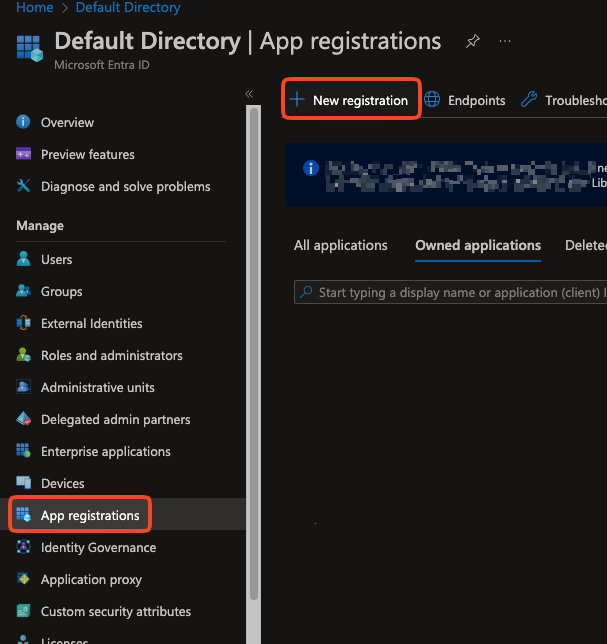607x644 pixels.
Task: Open Delegated admin partners
Action: pos(115,420)
